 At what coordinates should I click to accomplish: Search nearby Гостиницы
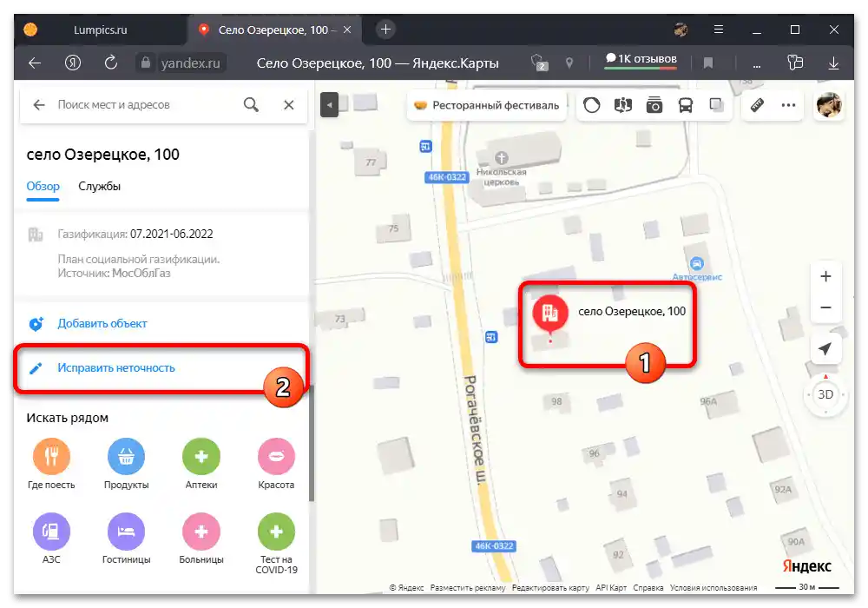pyautogui.click(x=126, y=539)
